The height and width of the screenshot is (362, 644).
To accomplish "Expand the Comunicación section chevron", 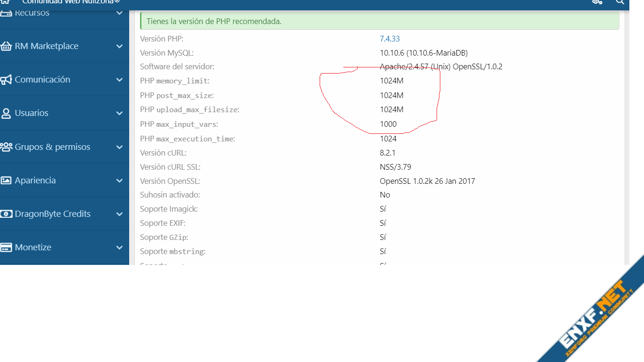I will (119, 80).
